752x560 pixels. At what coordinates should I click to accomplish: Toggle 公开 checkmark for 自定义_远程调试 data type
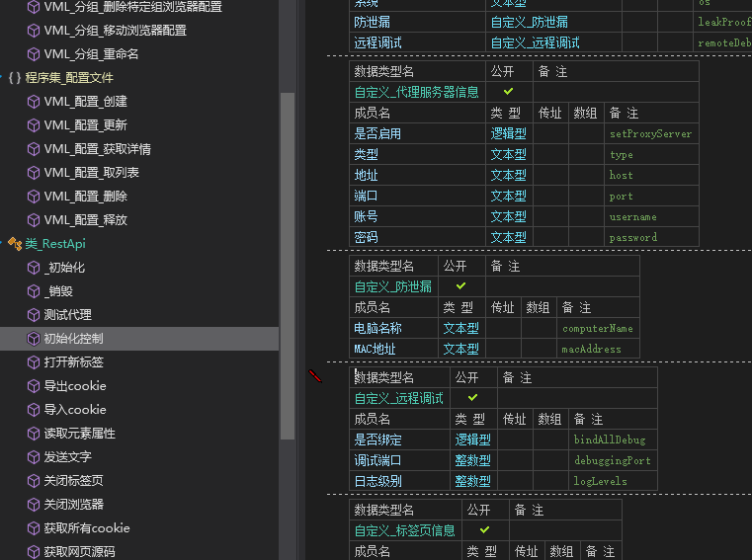pos(472,397)
